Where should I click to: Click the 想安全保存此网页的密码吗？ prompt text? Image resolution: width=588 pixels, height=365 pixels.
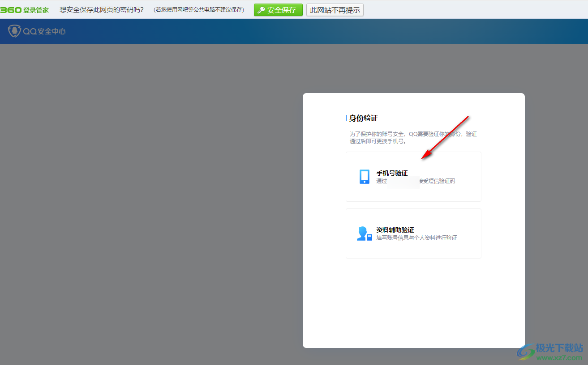coord(102,10)
